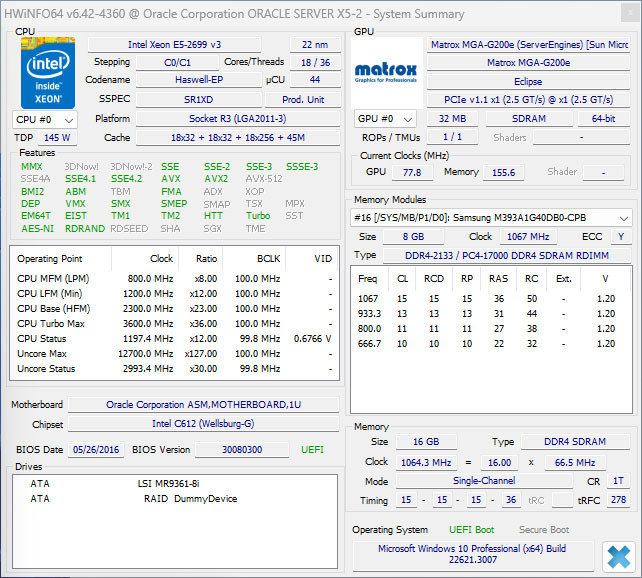Click the Prod. Unit field
Viewport: 642px width, 578px height.
(303, 99)
